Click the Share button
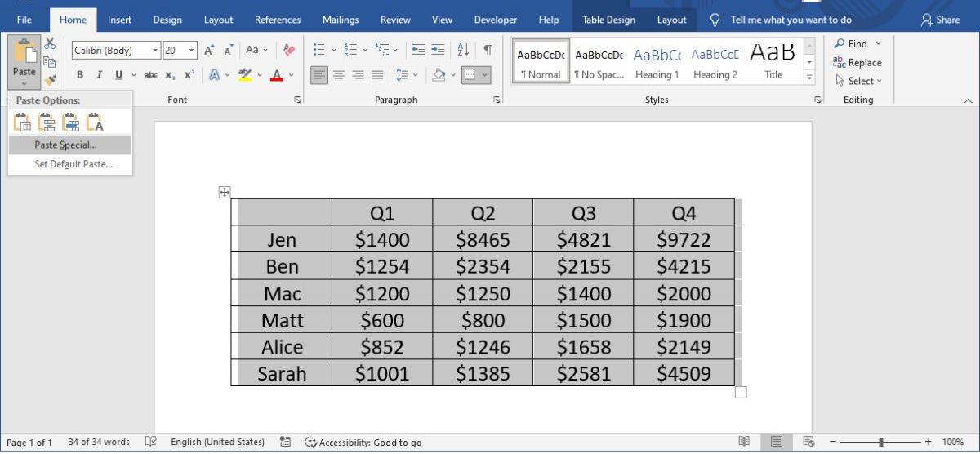The image size is (980, 454). point(940,20)
